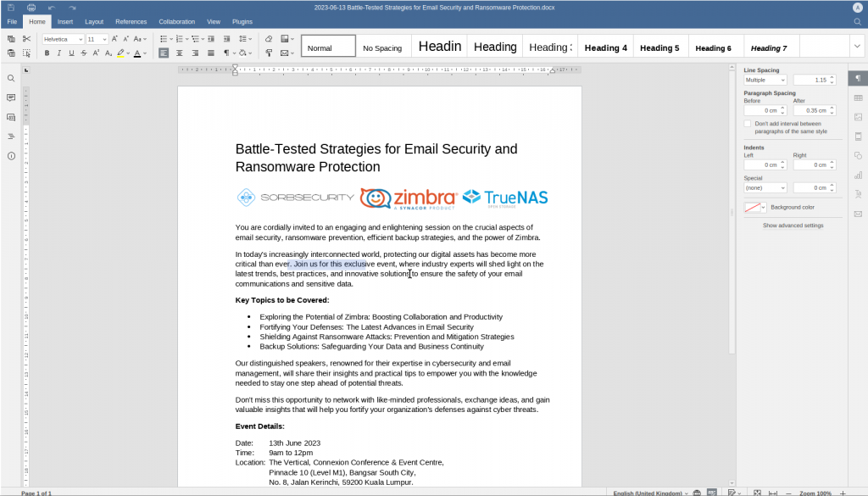Clear formatting with the Clear style eraser
Screen dimensions: 868x496
point(268,38)
